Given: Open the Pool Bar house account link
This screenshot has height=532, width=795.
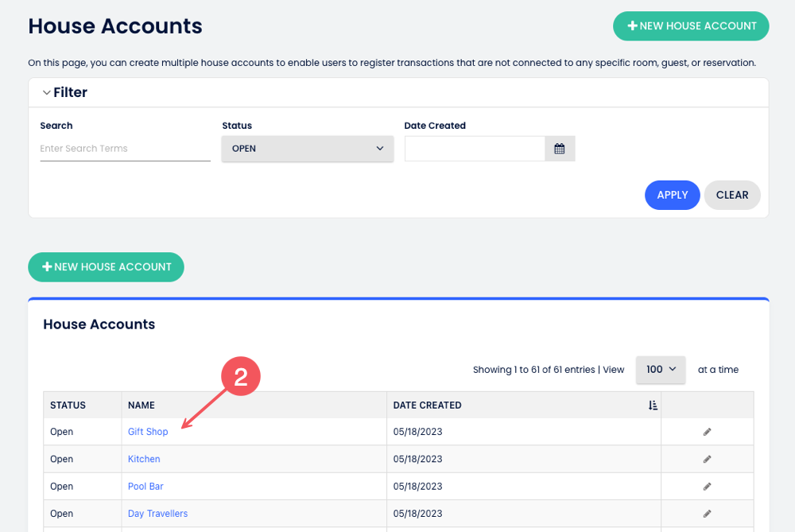Looking at the screenshot, I should pos(145,486).
